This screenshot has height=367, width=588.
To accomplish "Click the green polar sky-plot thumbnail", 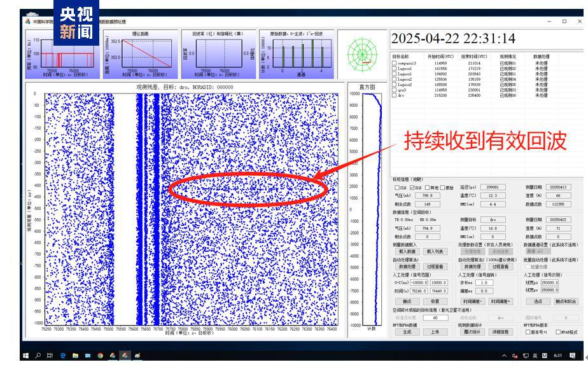I will pos(362,55).
